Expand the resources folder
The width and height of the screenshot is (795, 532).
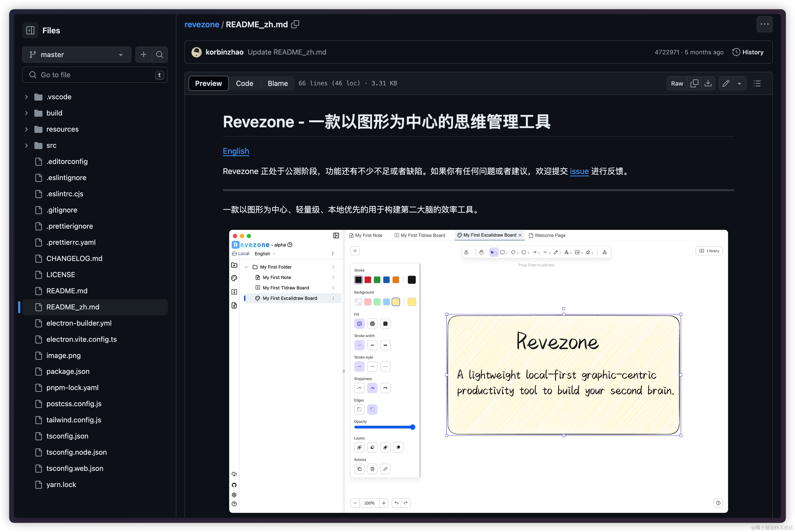[x=27, y=129]
